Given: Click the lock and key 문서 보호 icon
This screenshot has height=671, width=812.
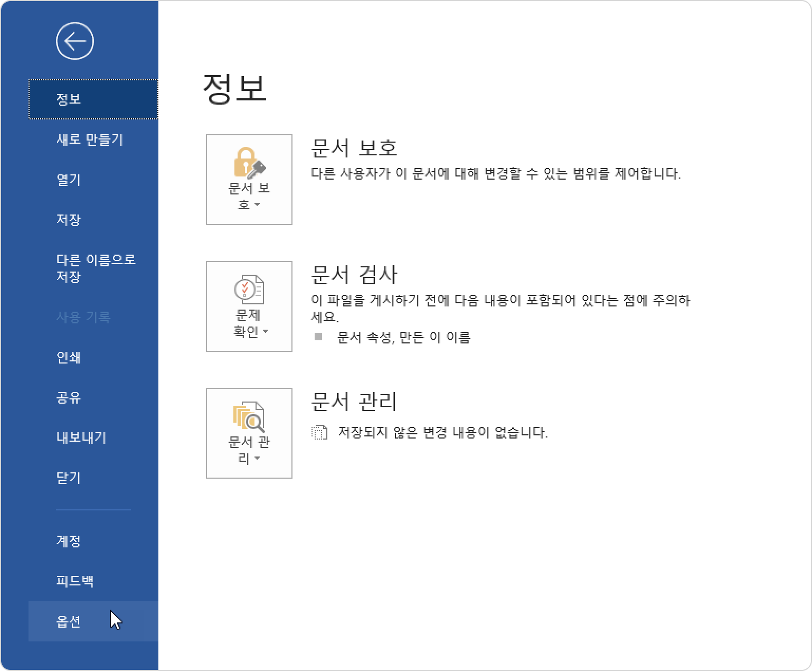Looking at the screenshot, I should pyautogui.click(x=249, y=163).
